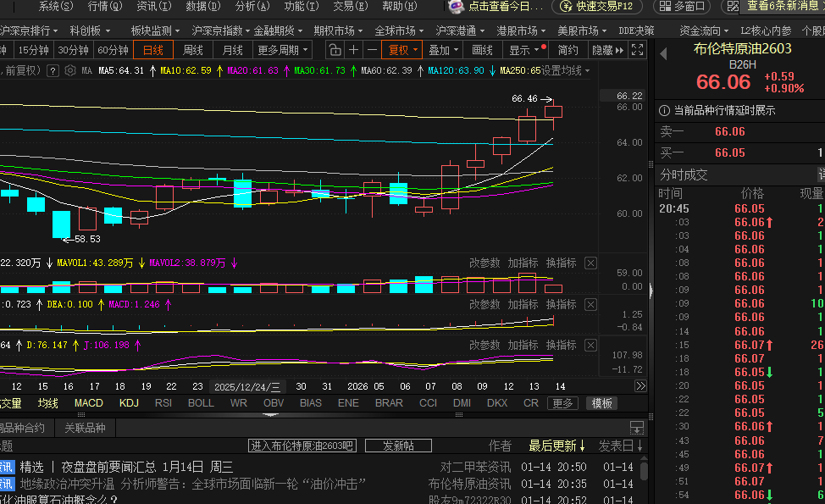Select 月线 monthly period

pos(233,51)
